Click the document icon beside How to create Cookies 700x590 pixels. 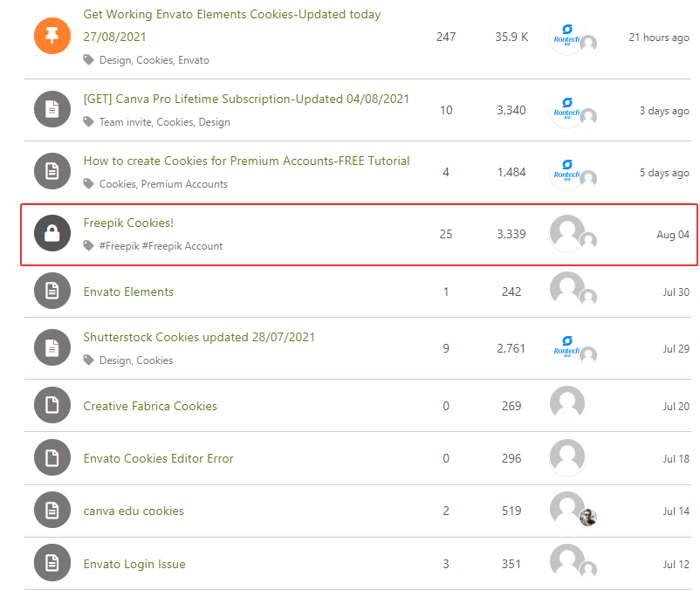[52, 171]
